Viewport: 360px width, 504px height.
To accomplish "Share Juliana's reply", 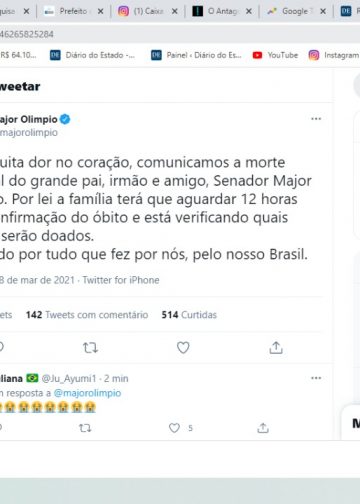I will click(x=263, y=428).
